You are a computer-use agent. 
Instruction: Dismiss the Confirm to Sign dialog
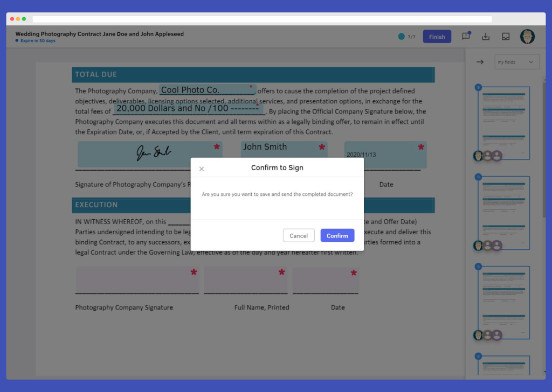coord(202,169)
